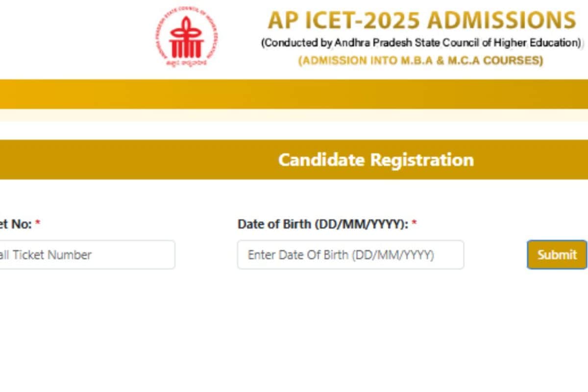588x392 pixels.
Task: Select the Candidate Registration header bar
Action: click(x=294, y=159)
